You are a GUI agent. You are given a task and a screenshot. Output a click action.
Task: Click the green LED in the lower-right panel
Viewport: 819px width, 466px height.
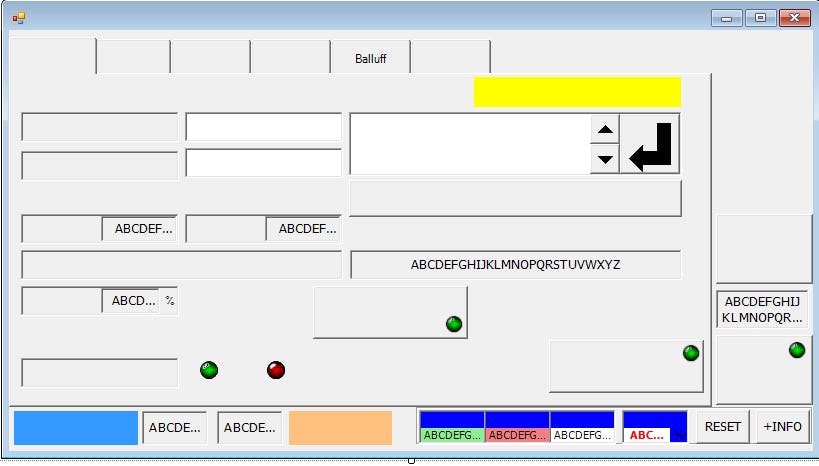pyautogui.click(x=690, y=353)
